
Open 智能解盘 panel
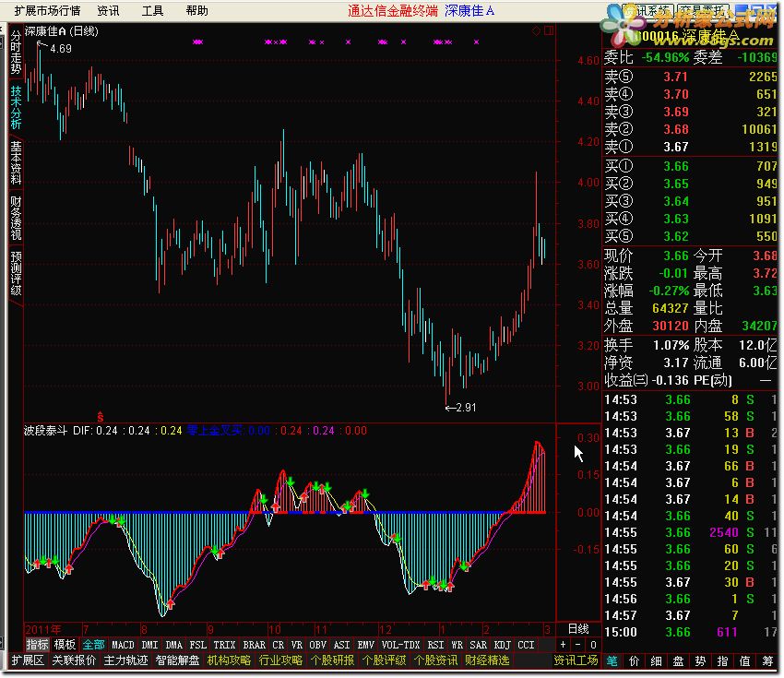[177, 660]
